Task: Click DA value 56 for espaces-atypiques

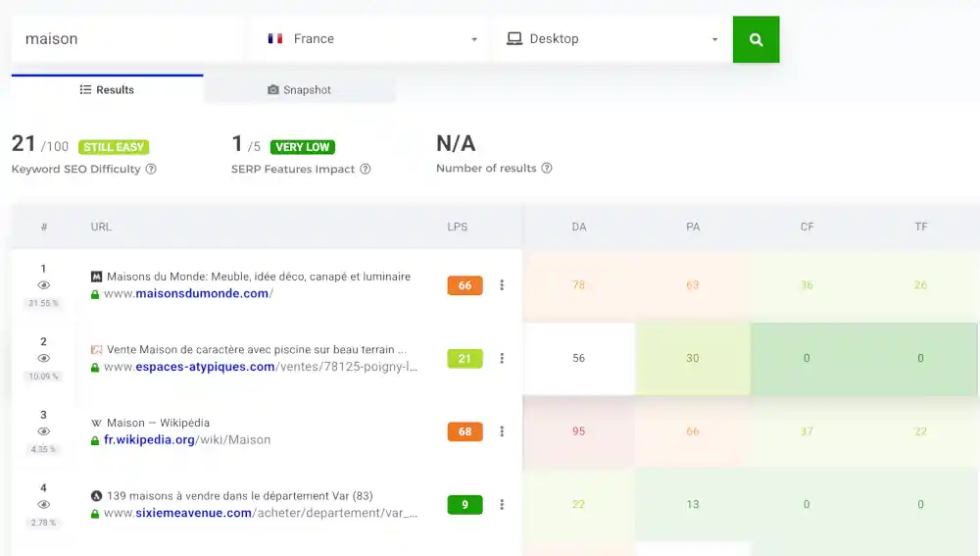Action: click(579, 358)
